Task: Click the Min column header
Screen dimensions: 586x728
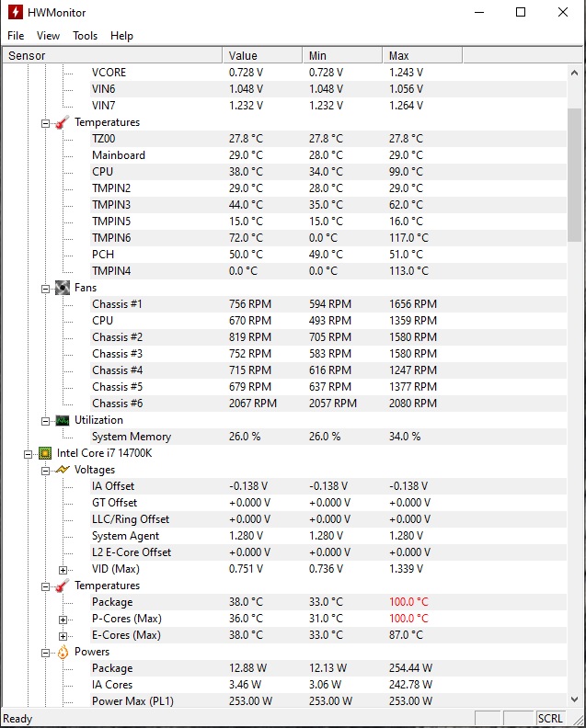Action: [342, 55]
